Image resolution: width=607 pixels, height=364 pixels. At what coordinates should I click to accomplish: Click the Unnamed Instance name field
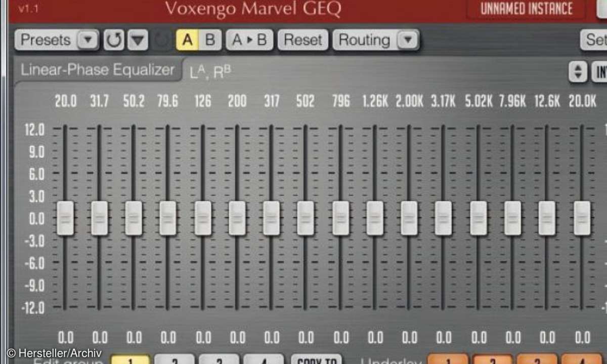pyautogui.click(x=526, y=9)
